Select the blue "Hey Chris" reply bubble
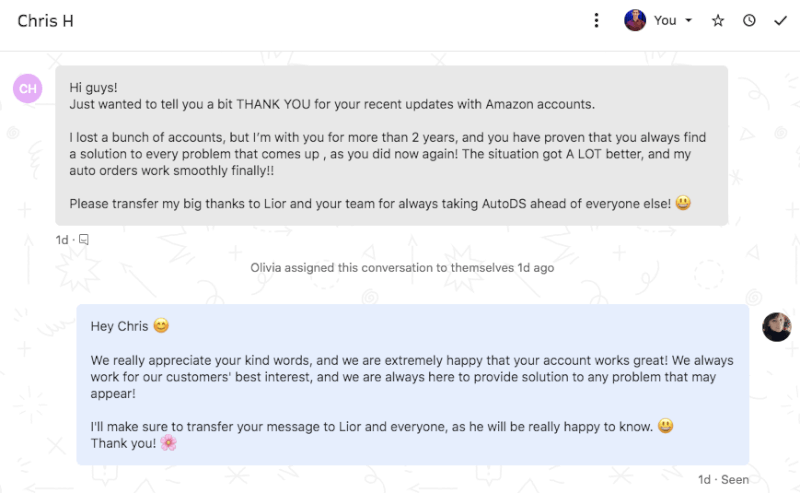Image resolution: width=800 pixels, height=493 pixels. pos(413,385)
